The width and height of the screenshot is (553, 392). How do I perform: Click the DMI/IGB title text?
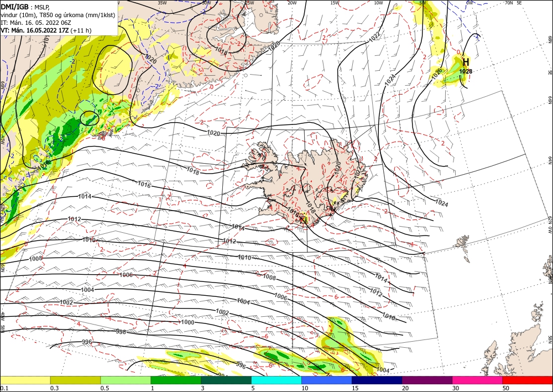tap(14, 6)
